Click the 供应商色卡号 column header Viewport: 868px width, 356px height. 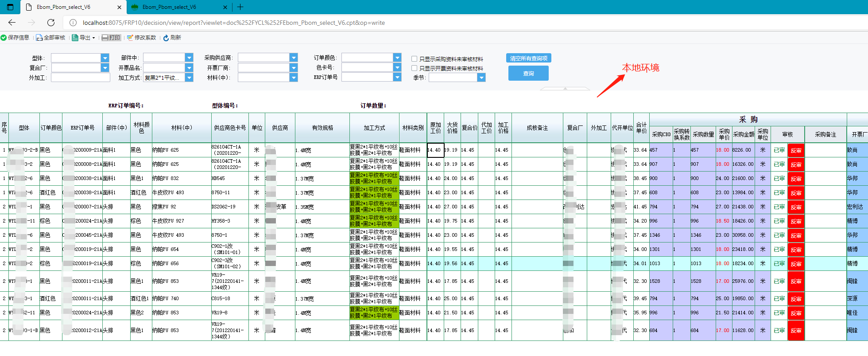(229, 128)
